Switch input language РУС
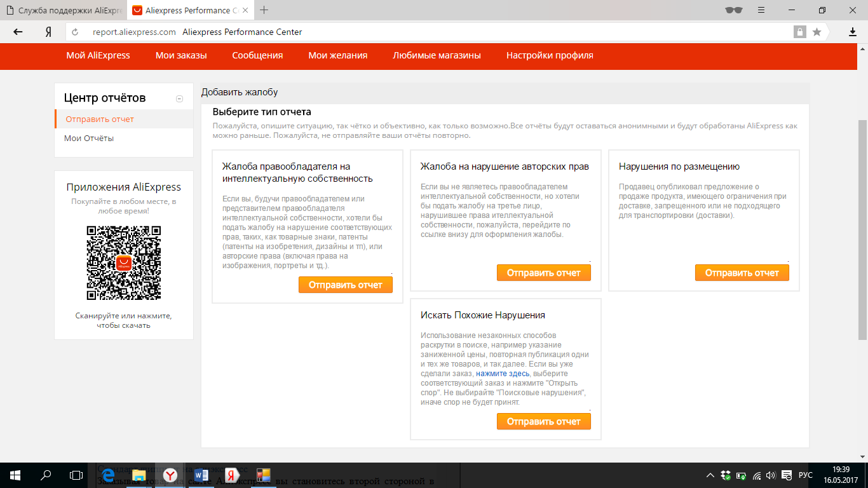 pos(806,475)
